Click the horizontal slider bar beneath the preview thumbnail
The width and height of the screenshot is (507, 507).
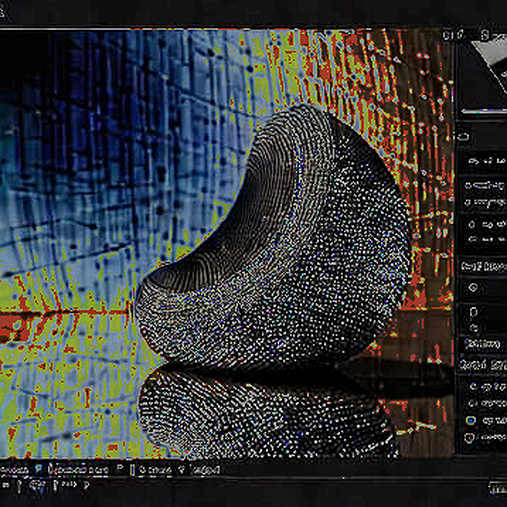click(483, 111)
